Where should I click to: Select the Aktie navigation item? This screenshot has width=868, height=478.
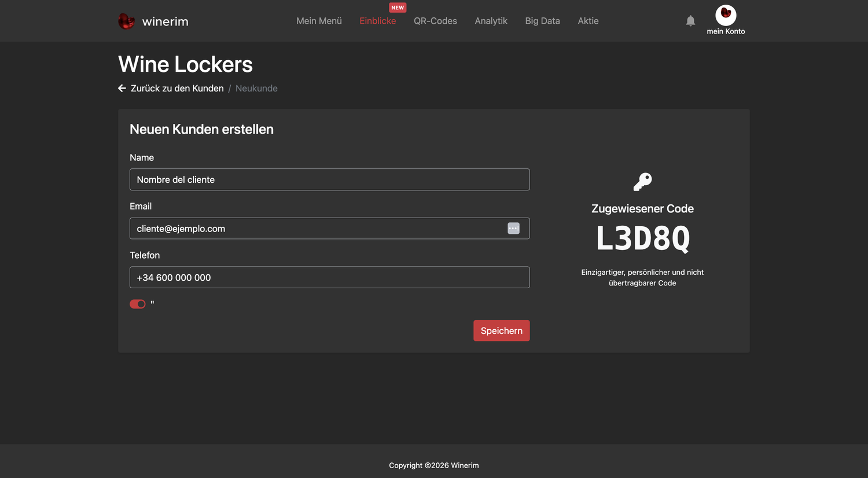click(x=588, y=21)
